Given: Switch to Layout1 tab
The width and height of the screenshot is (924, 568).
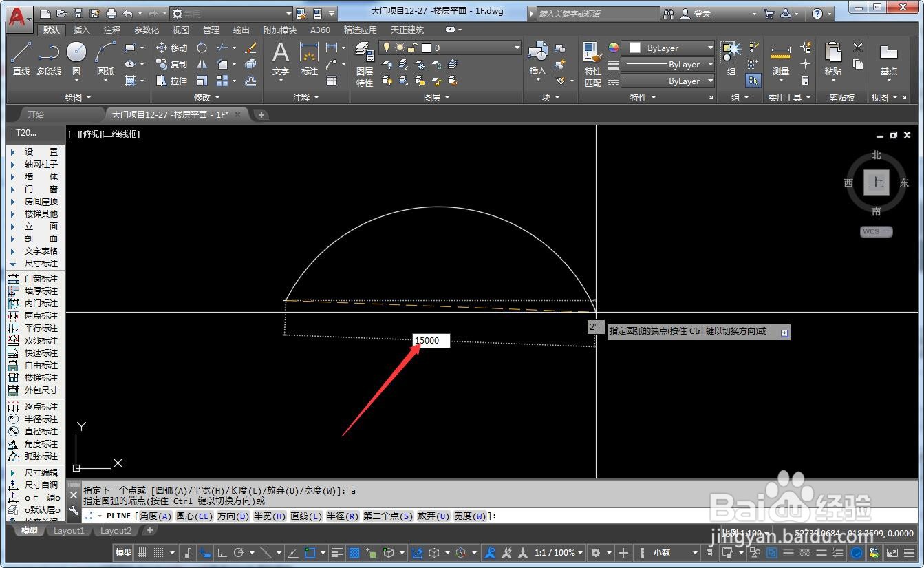Looking at the screenshot, I should pos(69,530).
